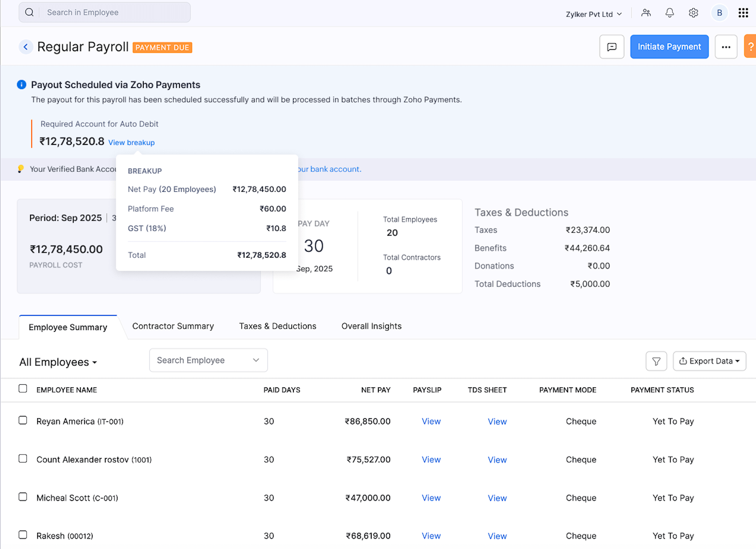Check Micheal Scott's row checkbox

click(23, 497)
